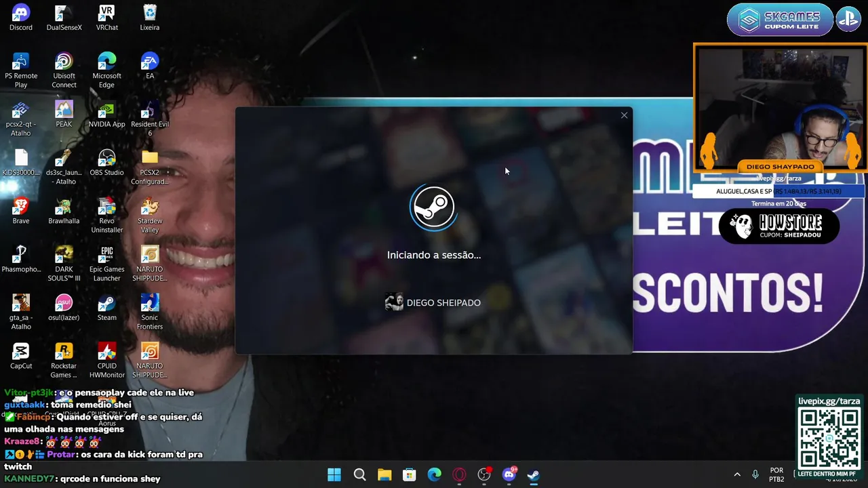868x488 pixels.
Task: Select the NARUTO SHIPPUDEN icon beside Epic Games
Action: tap(150, 264)
